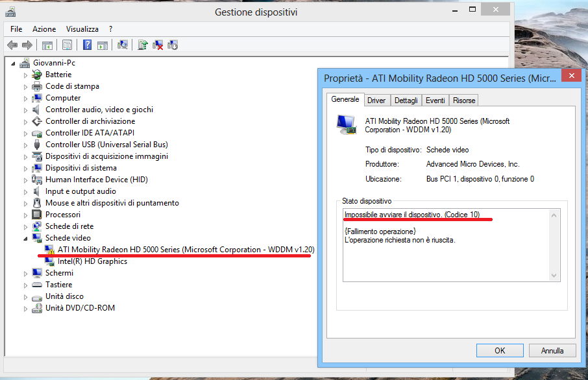The image size is (588, 380).
Task: Switch to the Dettagli tab
Action: pos(406,101)
